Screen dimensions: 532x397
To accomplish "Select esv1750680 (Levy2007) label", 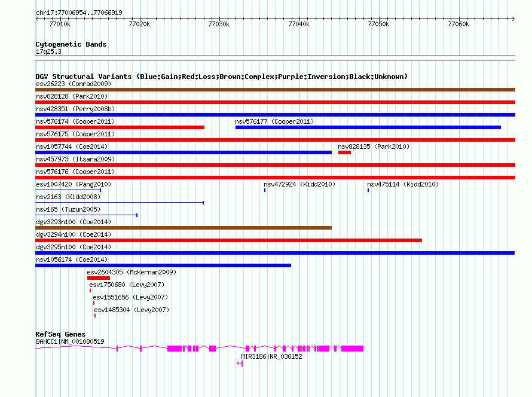I will click(x=127, y=285).
